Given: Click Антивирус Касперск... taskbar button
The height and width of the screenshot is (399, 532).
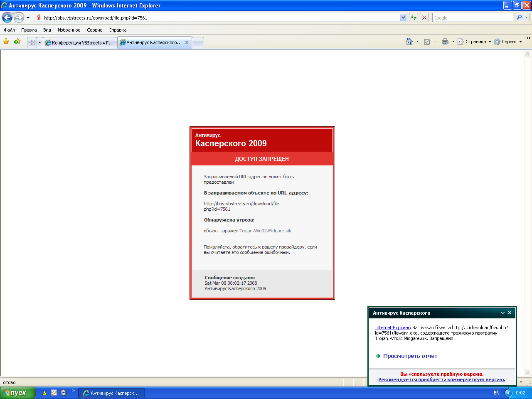Looking at the screenshot, I should point(111,393).
